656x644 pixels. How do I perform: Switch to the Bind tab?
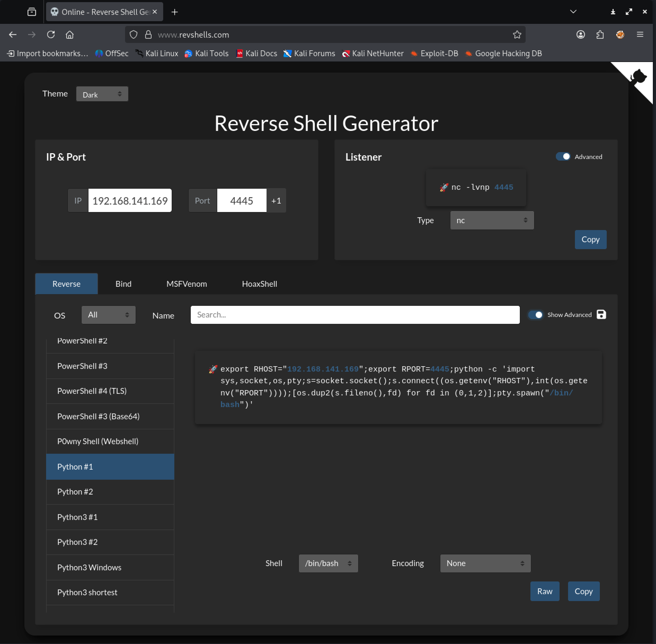tap(123, 284)
